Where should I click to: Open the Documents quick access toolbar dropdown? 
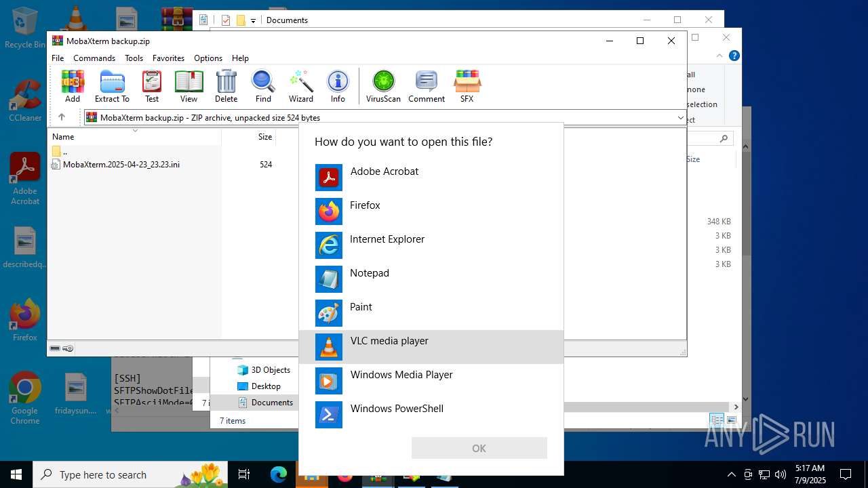(253, 20)
